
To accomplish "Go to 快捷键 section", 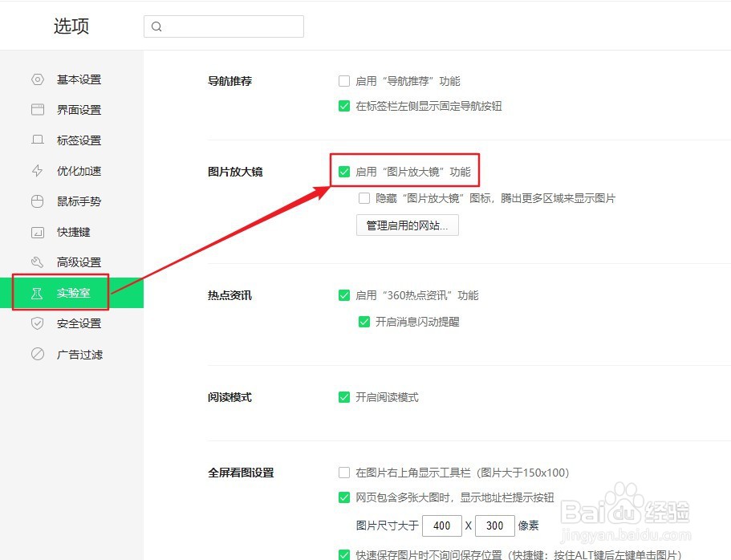I will tap(73, 232).
